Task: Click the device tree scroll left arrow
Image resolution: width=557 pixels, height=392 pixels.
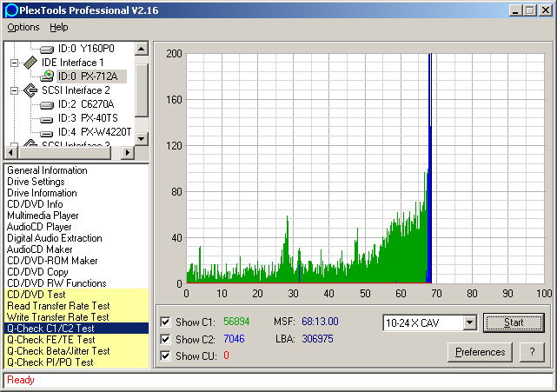Action: (x=10, y=153)
